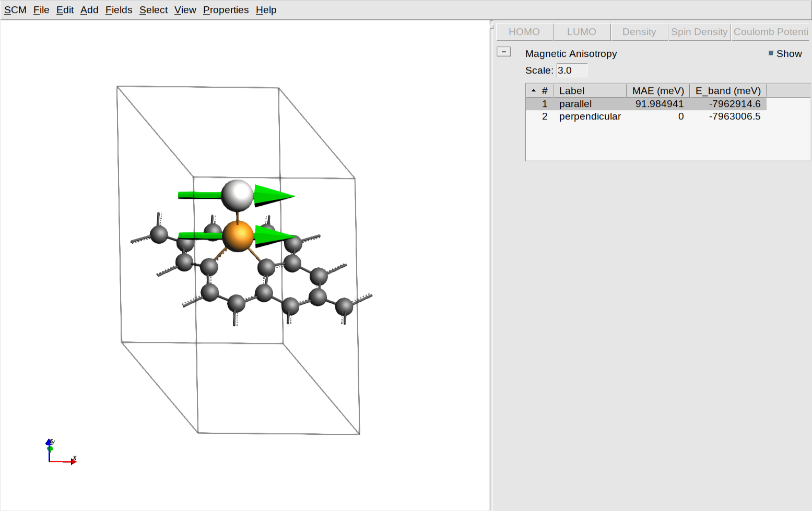Click the MAE (meV) column header
This screenshot has width=812, height=511.
pyautogui.click(x=657, y=90)
